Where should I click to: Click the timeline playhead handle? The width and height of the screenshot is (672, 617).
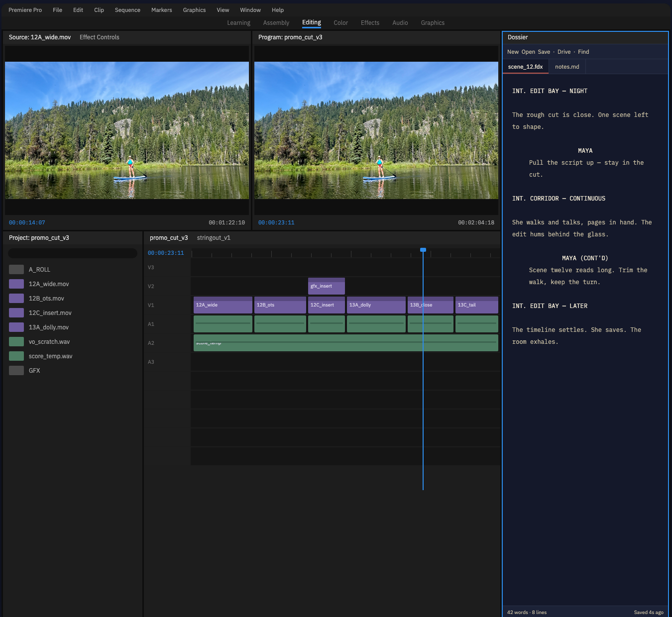pyautogui.click(x=423, y=250)
